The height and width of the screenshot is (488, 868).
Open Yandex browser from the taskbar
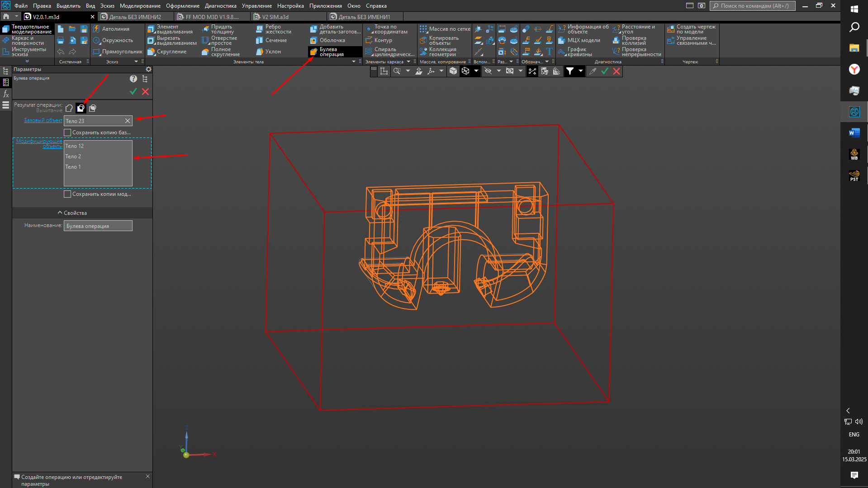coord(854,69)
